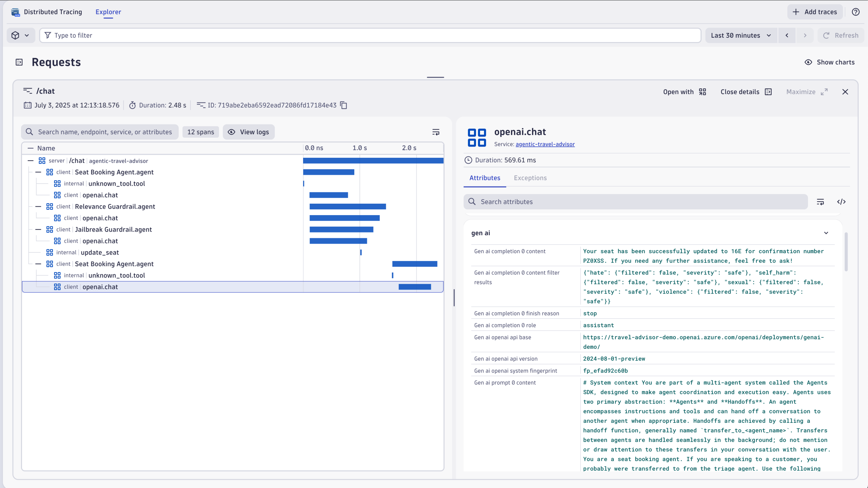Click the Type to filter field
This screenshot has height=488, width=868.
pos(370,35)
